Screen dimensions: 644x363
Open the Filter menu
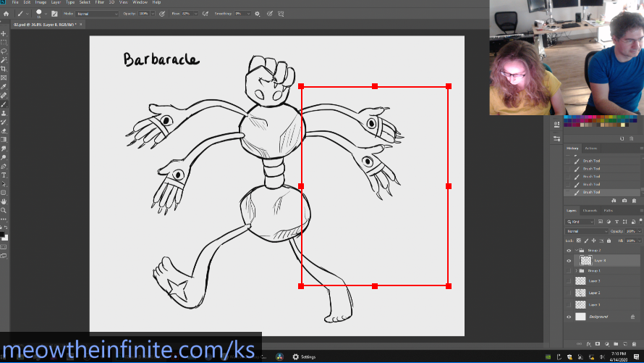[99, 2]
